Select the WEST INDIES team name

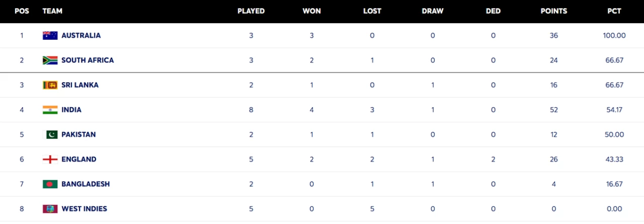click(x=84, y=209)
